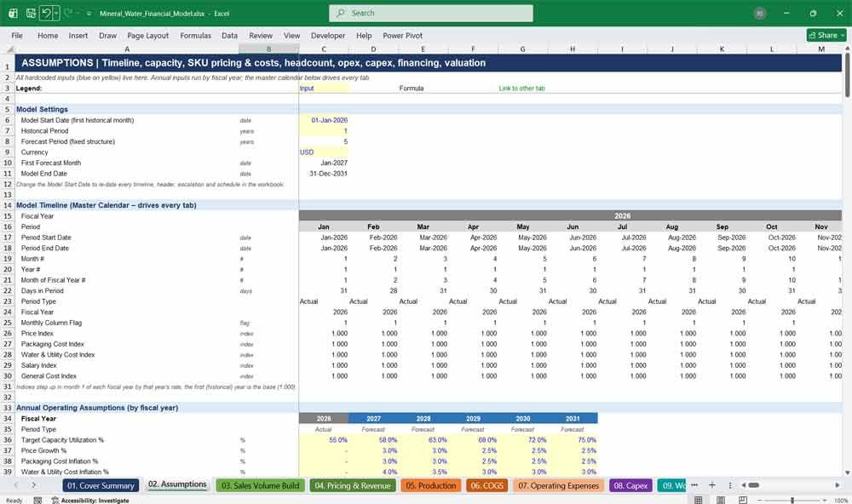Open the Formulas ribbon tab
The height and width of the screenshot is (504, 852).
196,35
